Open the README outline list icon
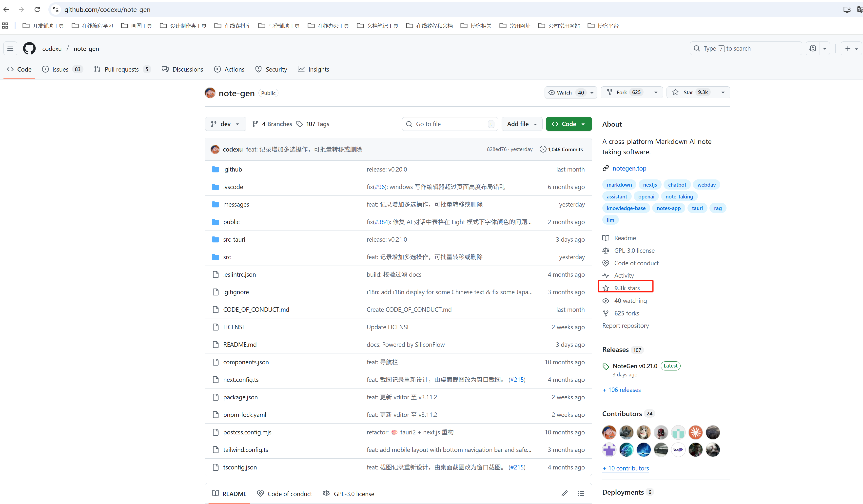The width and height of the screenshot is (863, 504). pos(581,493)
